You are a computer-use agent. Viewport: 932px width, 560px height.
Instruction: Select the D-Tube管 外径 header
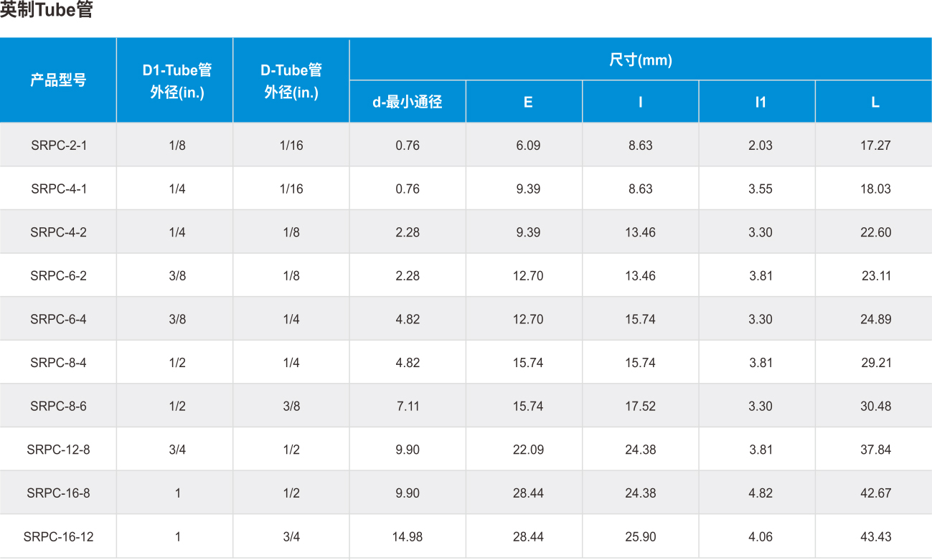coord(291,81)
